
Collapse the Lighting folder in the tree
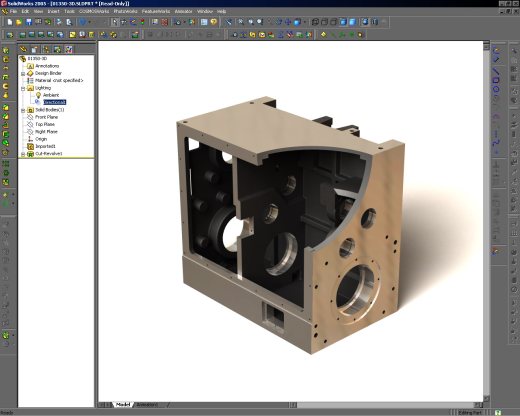point(23,88)
